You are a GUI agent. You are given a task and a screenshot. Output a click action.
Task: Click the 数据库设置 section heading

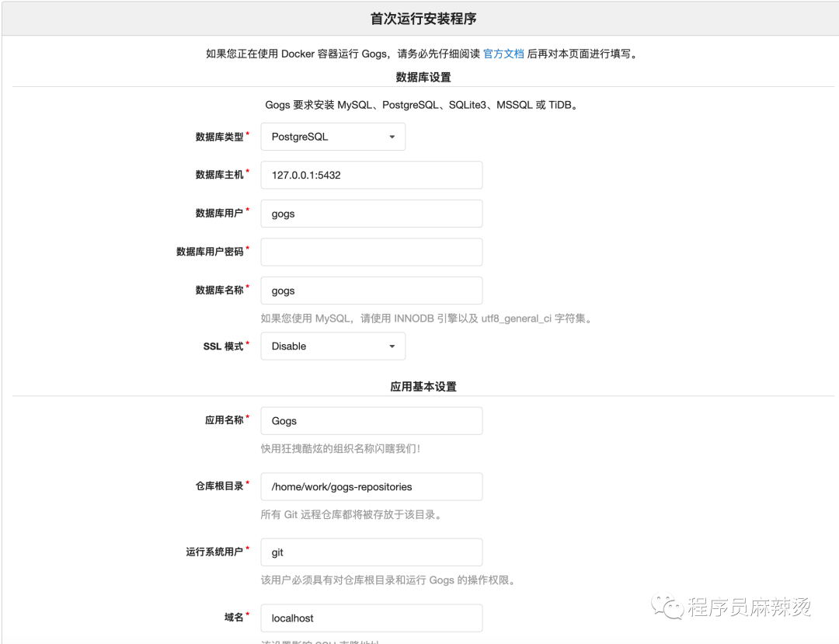(423, 77)
